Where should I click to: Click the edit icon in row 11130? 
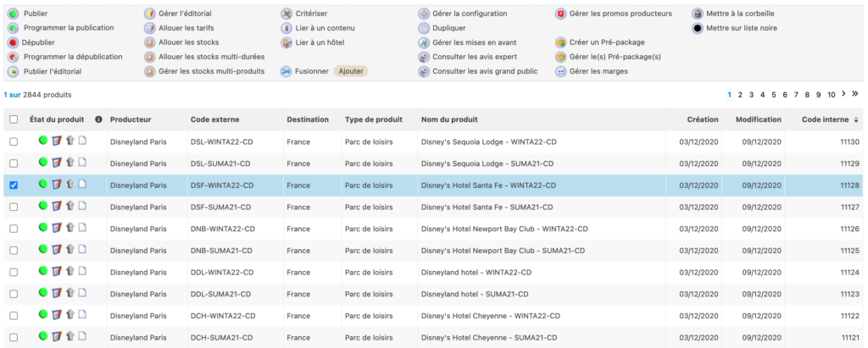56,141
